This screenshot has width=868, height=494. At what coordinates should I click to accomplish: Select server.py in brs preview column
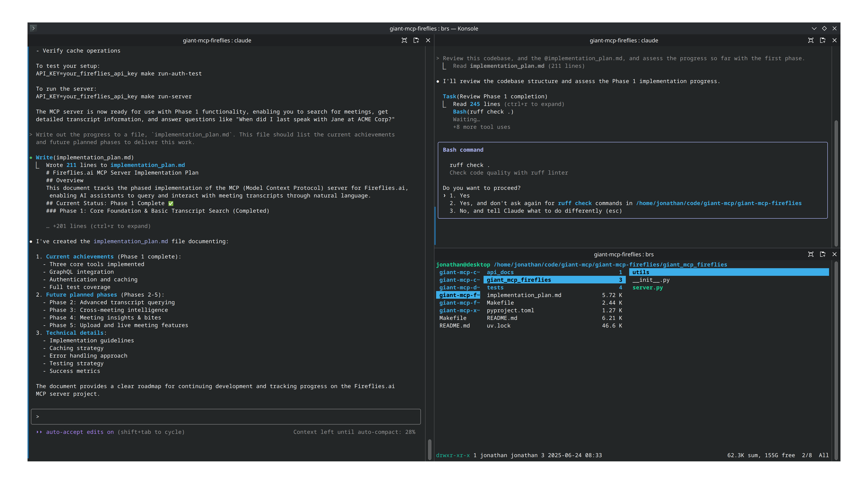point(648,287)
